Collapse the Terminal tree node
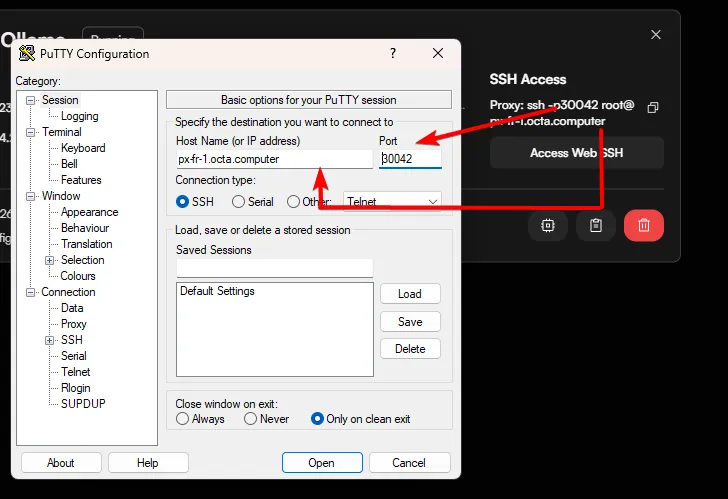 tap(31, 132)
